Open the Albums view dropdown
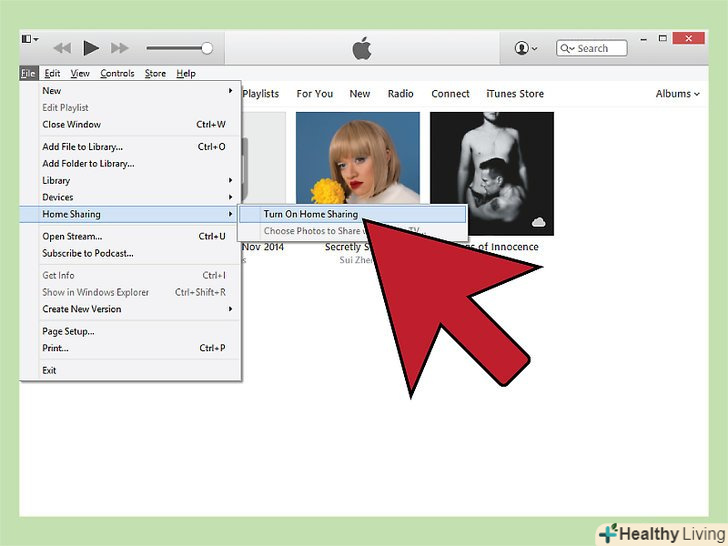 click(677, 94)
